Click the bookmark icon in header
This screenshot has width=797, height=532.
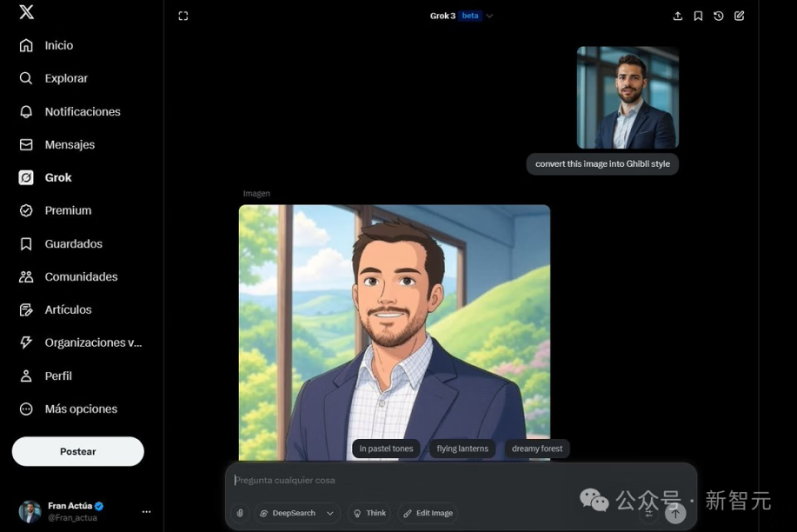coord(698,16)
